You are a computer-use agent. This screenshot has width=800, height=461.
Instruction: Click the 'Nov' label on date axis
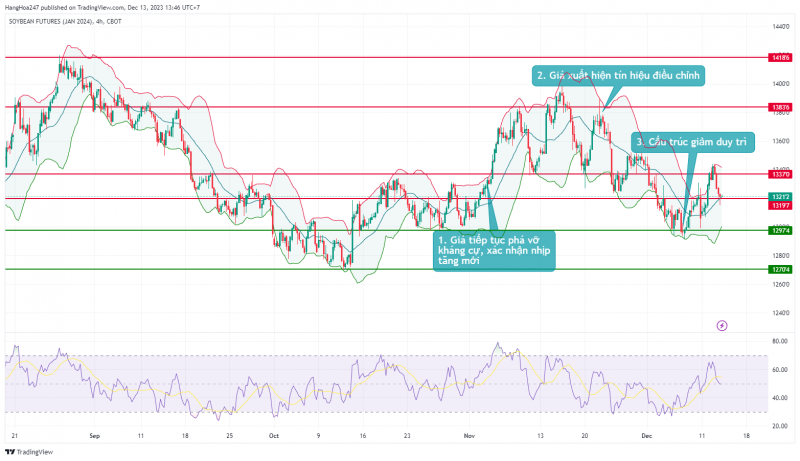470,437
